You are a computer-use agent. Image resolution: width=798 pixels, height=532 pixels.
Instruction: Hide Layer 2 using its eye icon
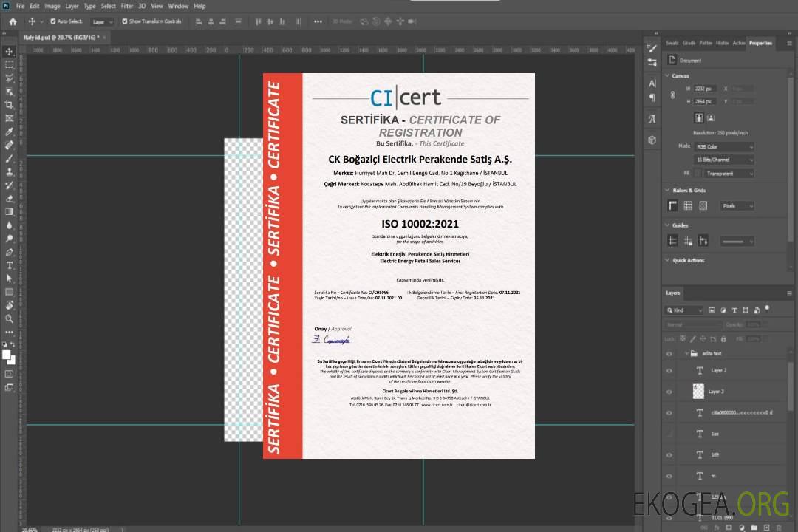pos(669,371)
